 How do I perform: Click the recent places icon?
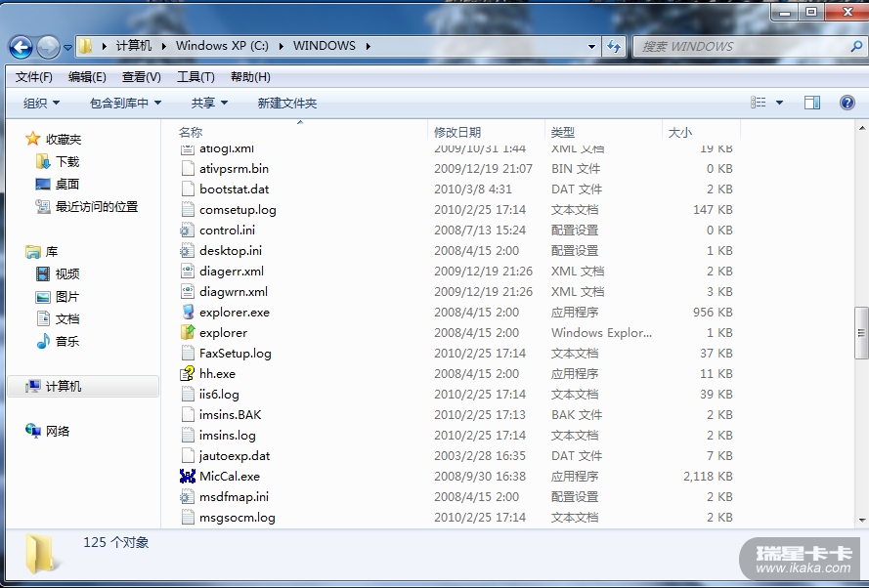(43, 206)
